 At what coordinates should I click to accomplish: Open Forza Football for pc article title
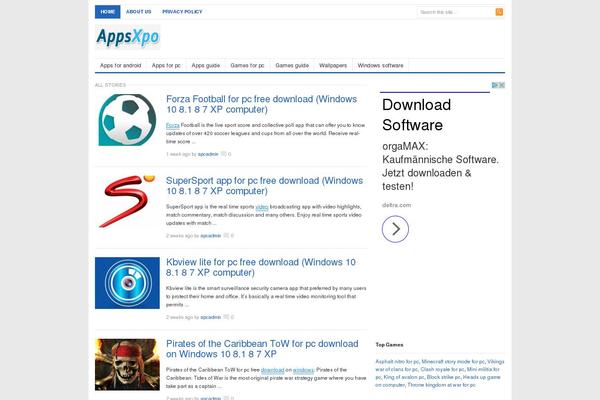click(262, 104)
